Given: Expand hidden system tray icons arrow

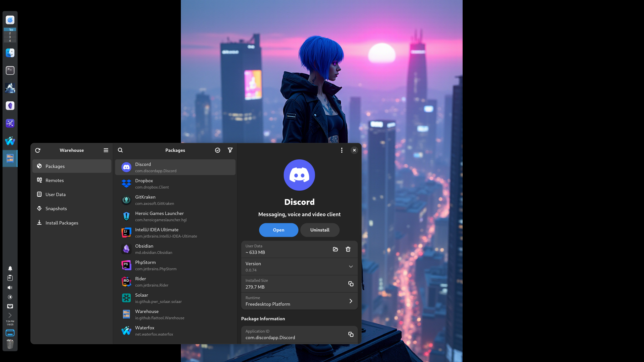Looking at the screenshot, I should pos(10,315).
